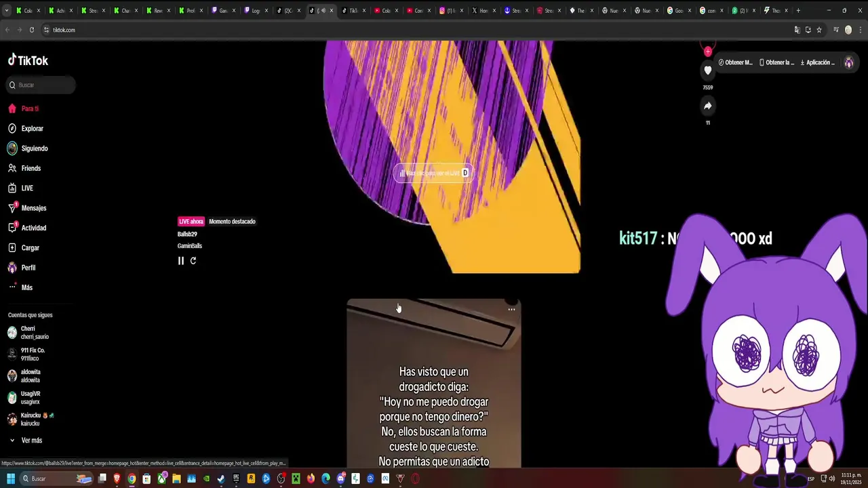Screen dimensions: 868x488
Task: Open profile avatar in top-right TikTok bar
Action: 848,62
